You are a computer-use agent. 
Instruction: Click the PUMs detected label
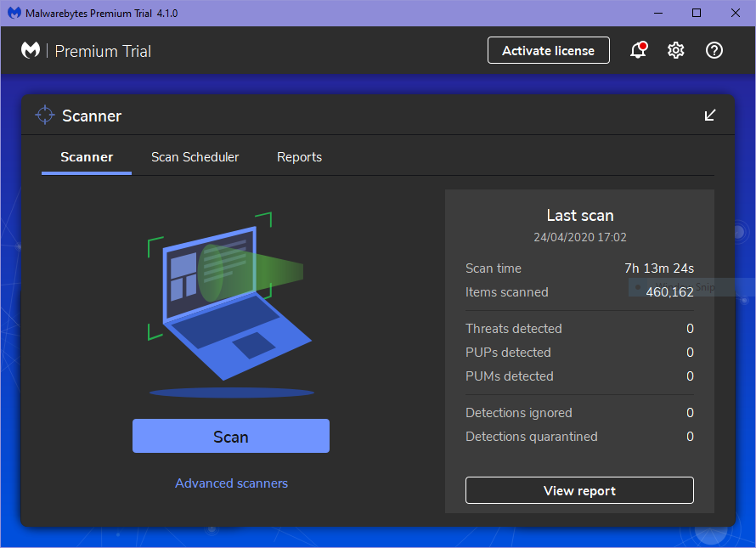510,376
